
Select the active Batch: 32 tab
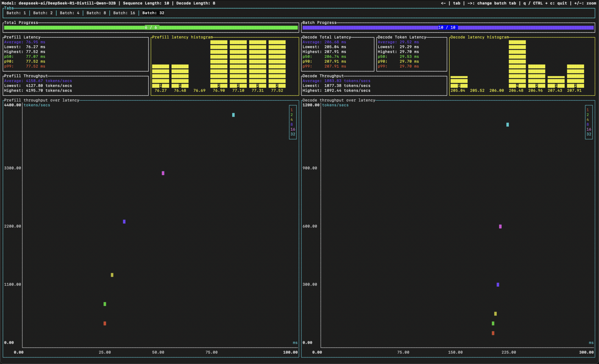(x=153, y=13)
